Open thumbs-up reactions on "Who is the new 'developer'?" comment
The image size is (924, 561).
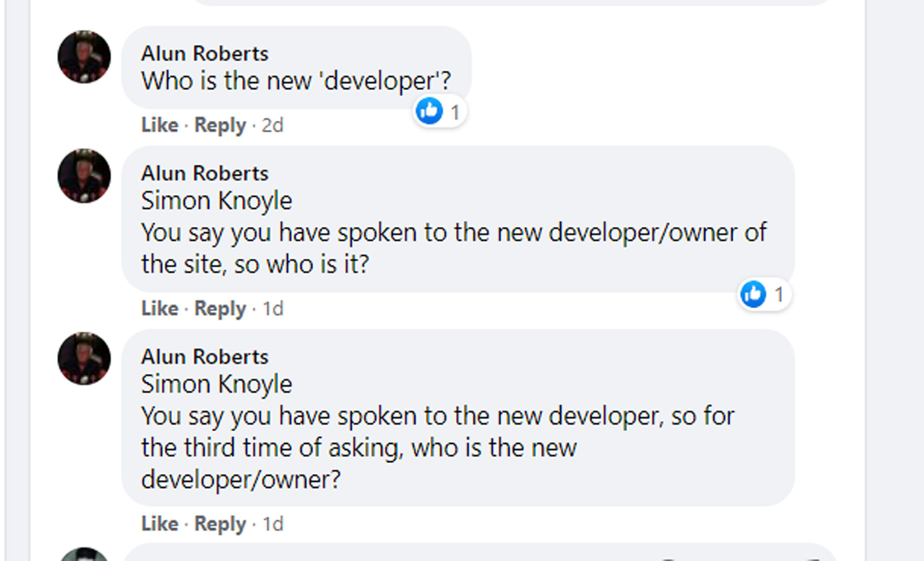[439, 111]
